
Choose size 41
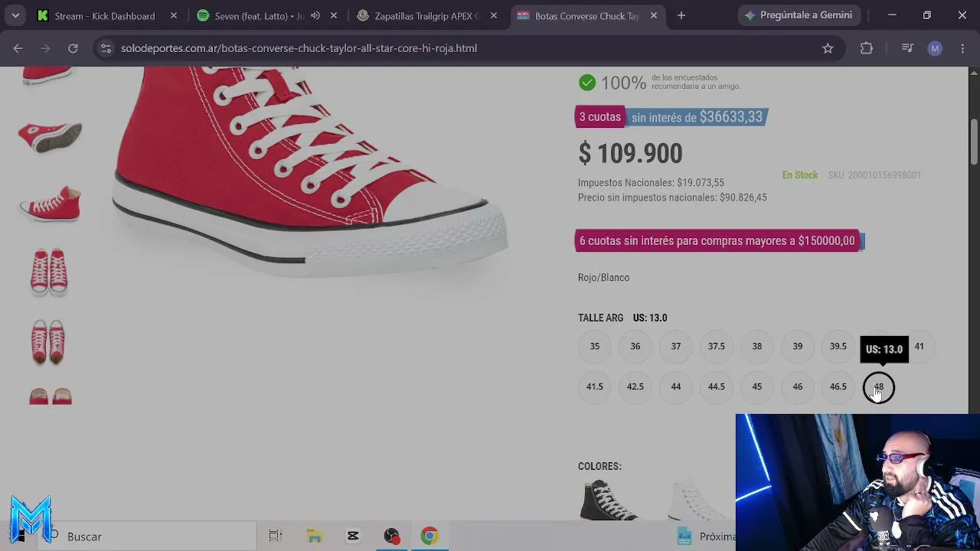[920, 347]
